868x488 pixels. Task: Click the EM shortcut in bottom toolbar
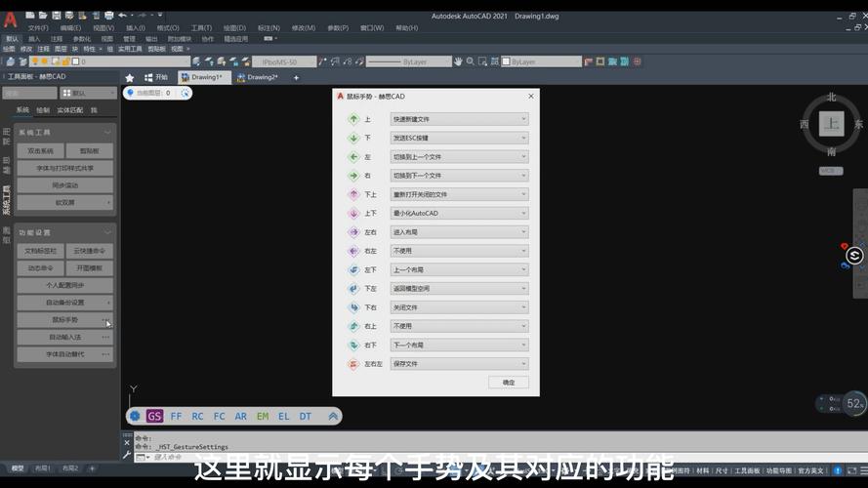pos(263,416)
